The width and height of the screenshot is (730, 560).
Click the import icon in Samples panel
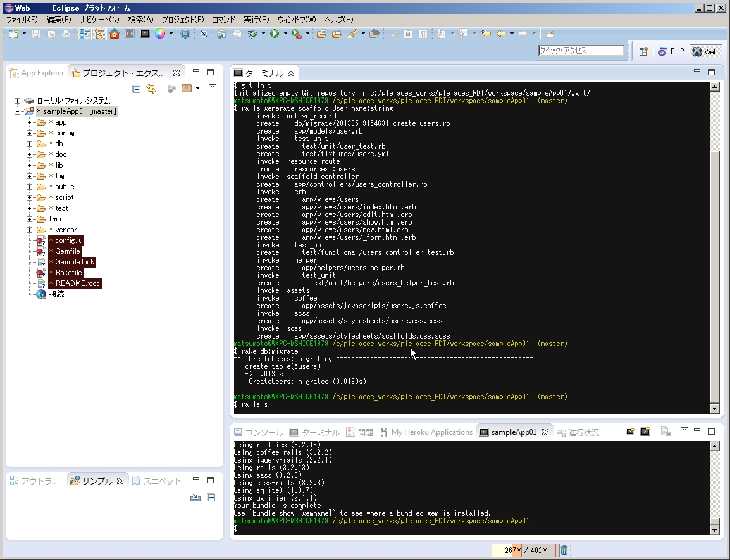(195, 497)
